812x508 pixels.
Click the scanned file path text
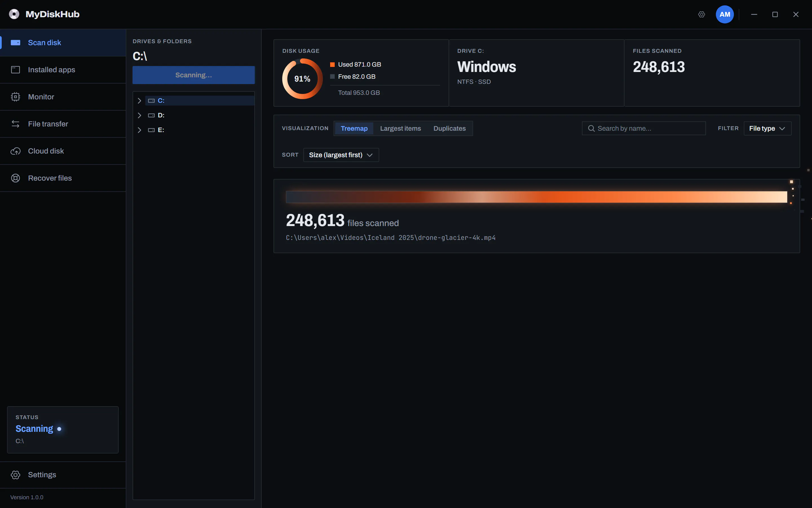(390, 238)
